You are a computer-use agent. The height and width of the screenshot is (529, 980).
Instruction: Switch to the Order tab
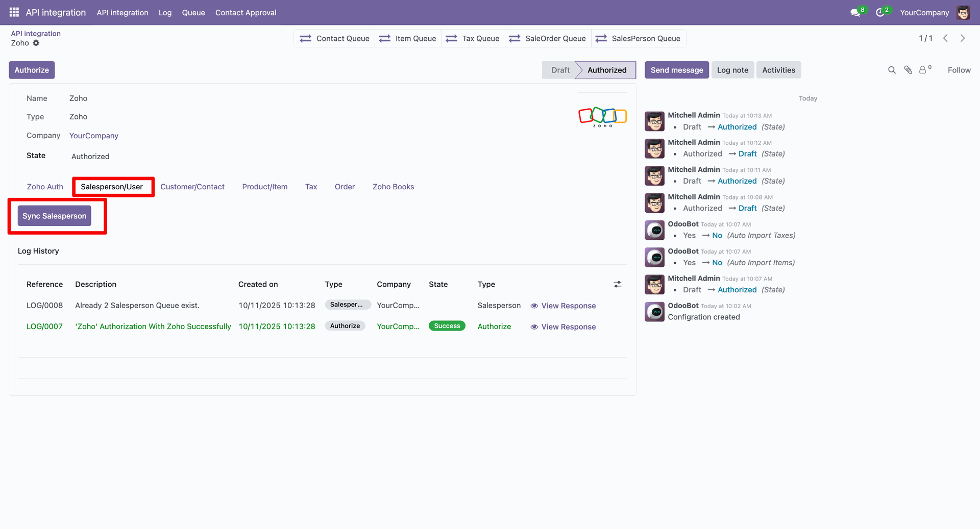[345, 187]
